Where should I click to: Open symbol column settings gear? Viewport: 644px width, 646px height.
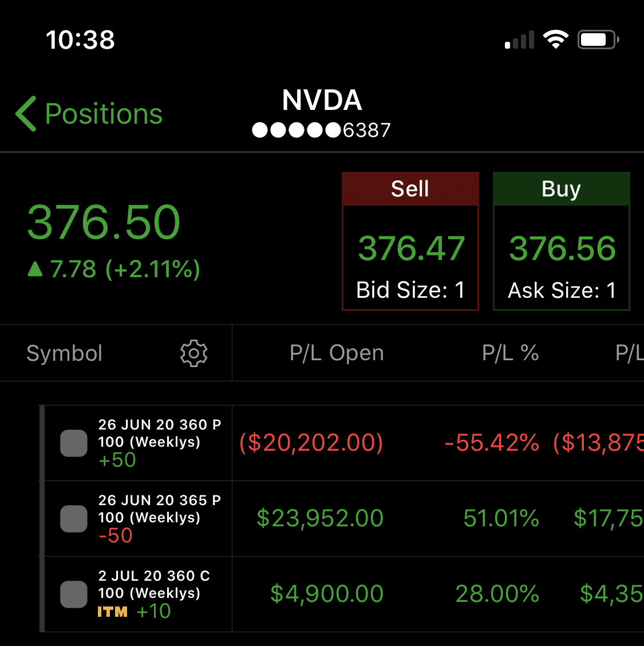[193, 353]
